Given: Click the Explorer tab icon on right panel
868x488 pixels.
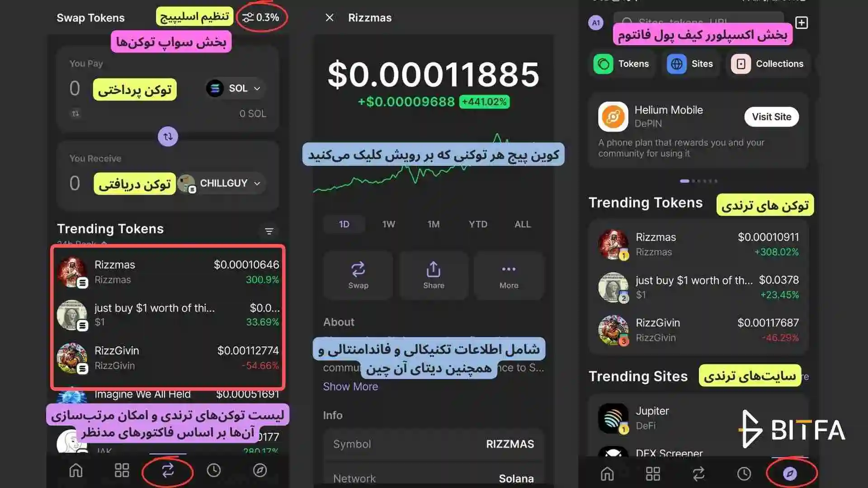Looking at the screenshot, I should point(790,474).
